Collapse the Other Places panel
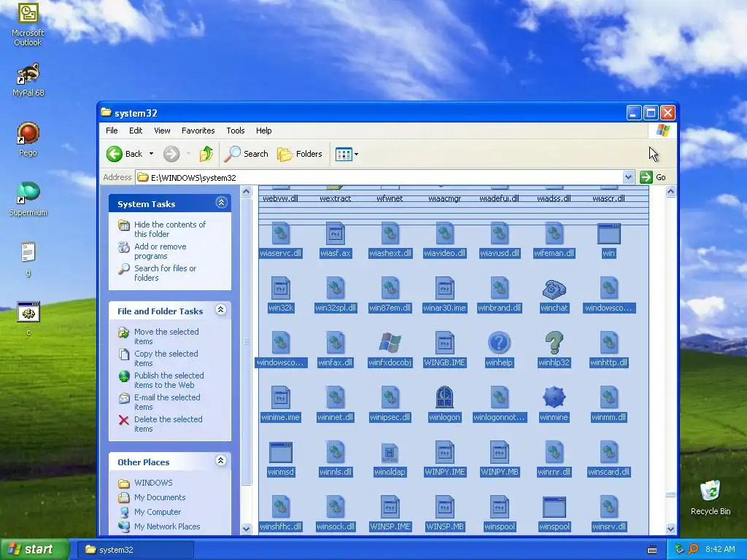The height and width of the screenshot is (560, 747). [x=220, y=461]
